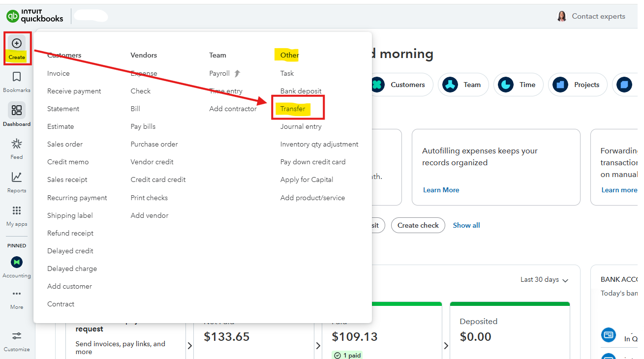Image resolution: width=644 pixels, height=359 pixels.
Task: Expand the More sidebar menu
Action: [17, 294]
